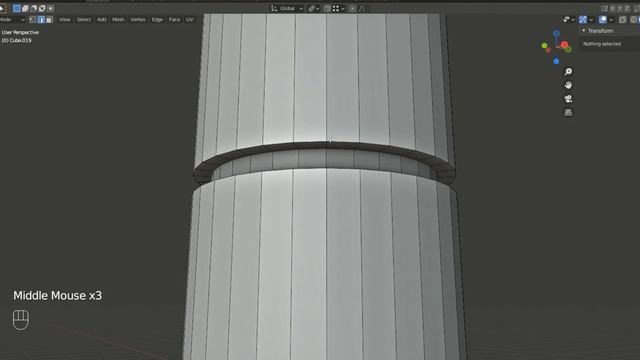Open the Global transform orientation dropdown
The height and width of the screenshot is (360, 640).
pyautogui.click(x=287, y=8)
